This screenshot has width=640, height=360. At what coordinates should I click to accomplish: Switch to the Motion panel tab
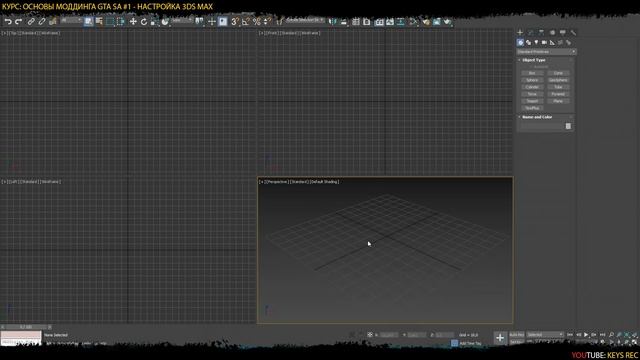(552, 33)
